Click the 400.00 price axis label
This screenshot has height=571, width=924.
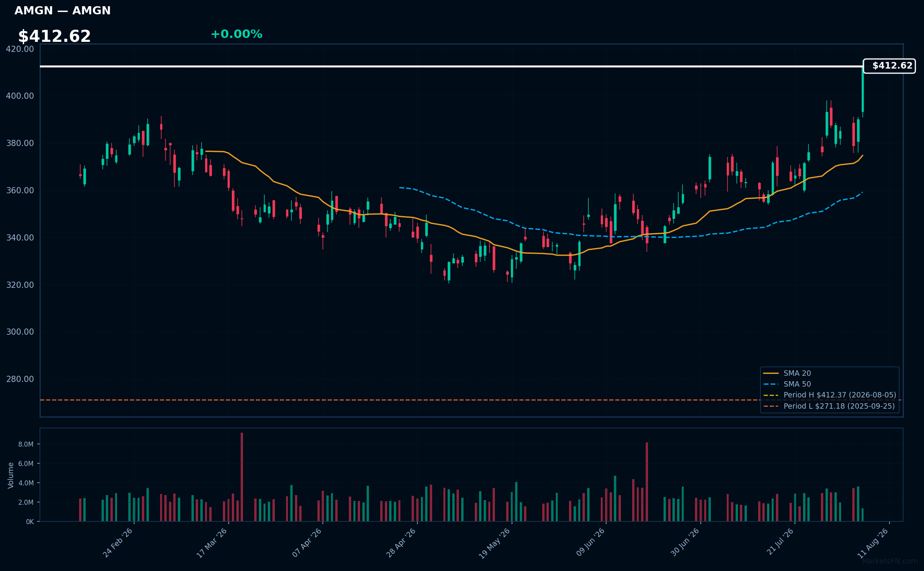(20, 96)
